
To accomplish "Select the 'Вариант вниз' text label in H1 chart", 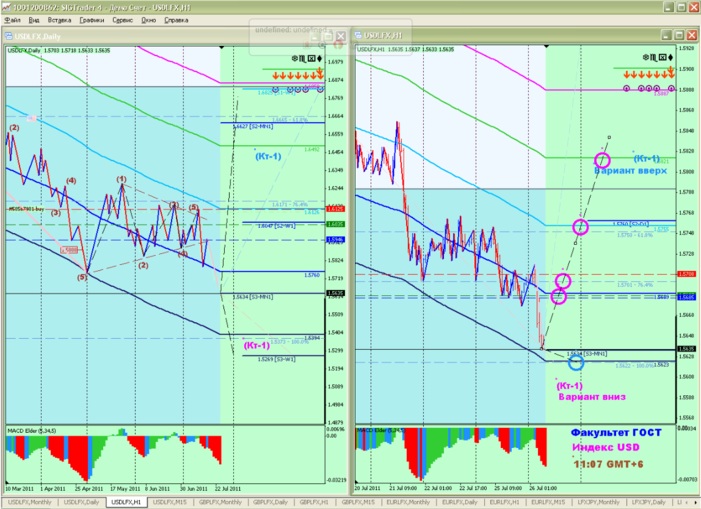I will [592, 397].
